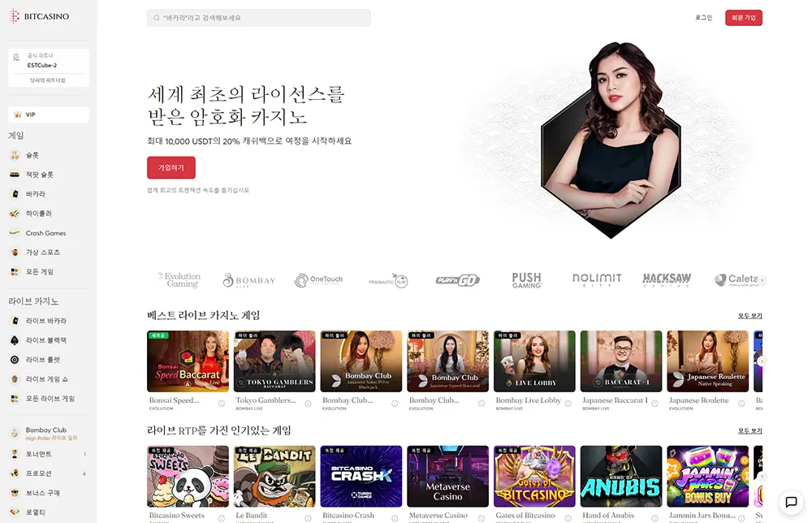Click the red 회원 가입 button
Image resolution: width=812 pixels, height=523 pixels.
click(x=744, y=18)
